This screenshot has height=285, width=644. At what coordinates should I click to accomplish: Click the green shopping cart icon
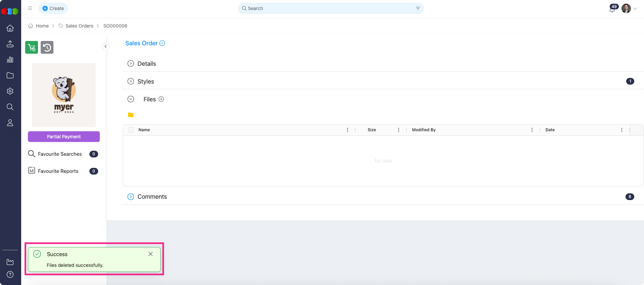click(32, 47)
